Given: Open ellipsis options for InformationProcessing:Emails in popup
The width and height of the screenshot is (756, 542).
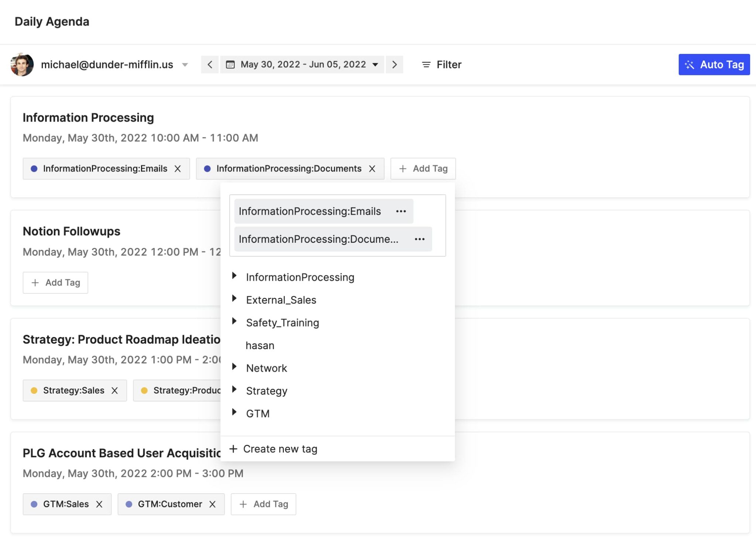Looking at the screenshot, I should pyautogui.click(x=401, y=211).
